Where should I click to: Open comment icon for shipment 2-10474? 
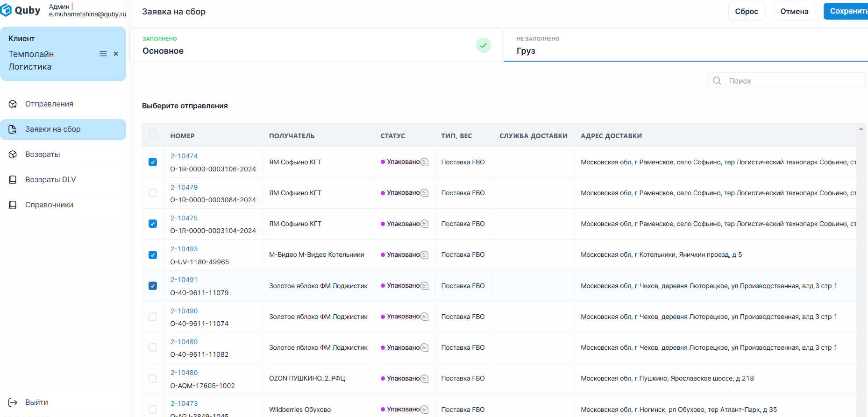point(424,162)
